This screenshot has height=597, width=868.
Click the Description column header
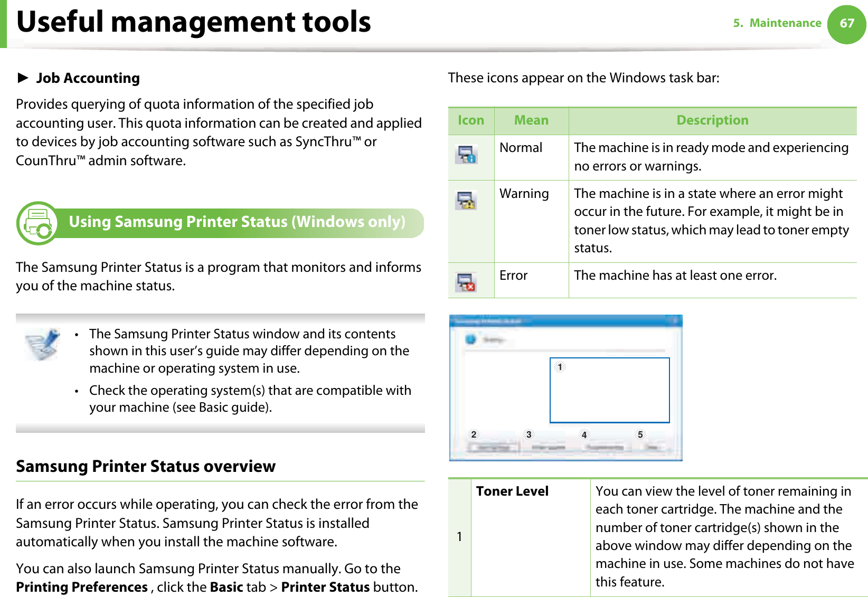712,120
